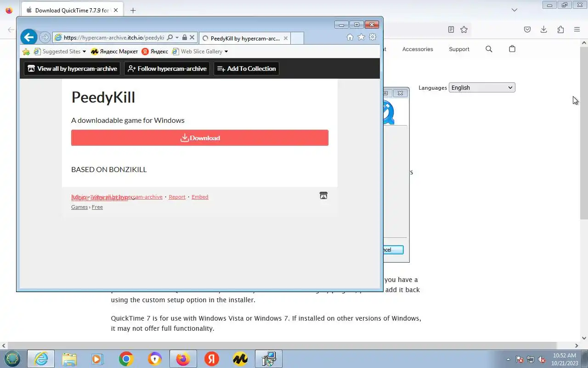This screenshot has height=368, width=588.
Task: Open Yandex Browser from the taskbar
Action: (212, 359)
